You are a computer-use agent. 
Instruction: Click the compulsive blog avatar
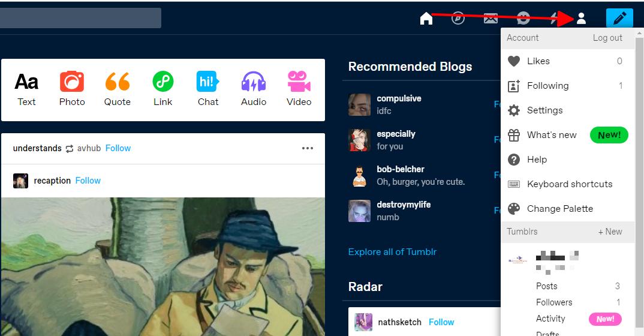(x=359, y=105)
